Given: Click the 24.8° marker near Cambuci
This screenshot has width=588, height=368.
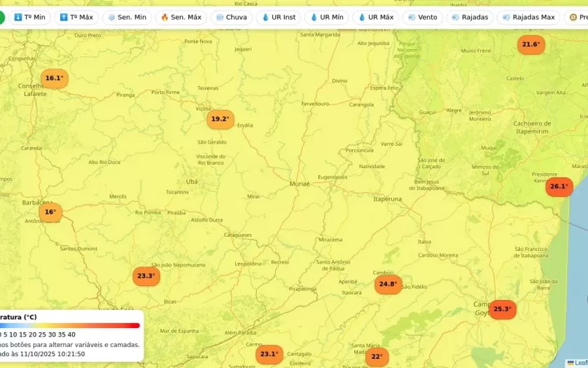Looking at the screenshot, I should pos(388,285).
